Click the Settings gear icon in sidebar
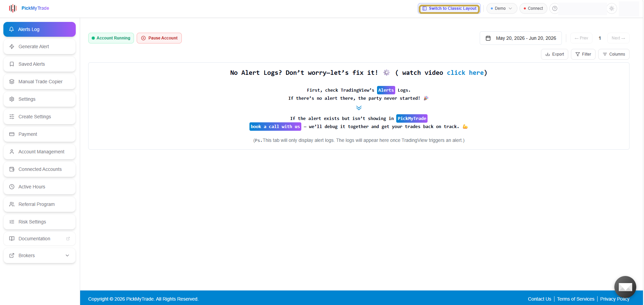The width and height of the screenshot is (644, 305). 12,99
